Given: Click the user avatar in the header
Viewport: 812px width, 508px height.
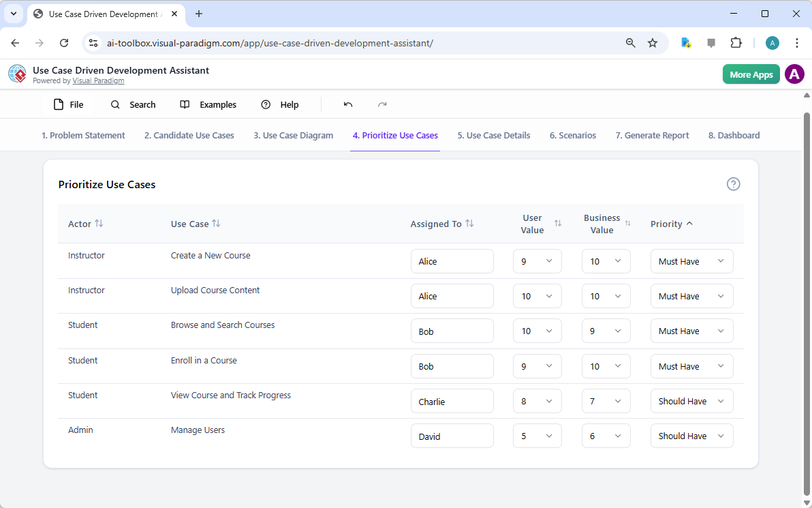Looking at the screenshot, I should click(794, 74).
